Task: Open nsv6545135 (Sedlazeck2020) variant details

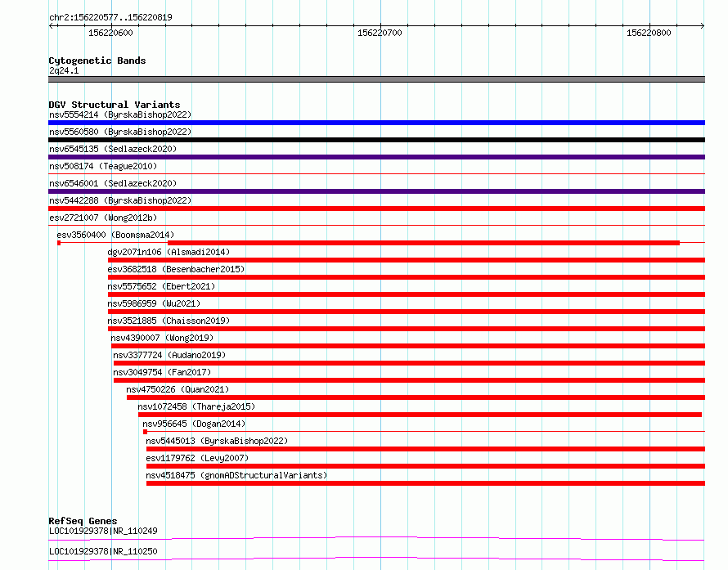Action: tap(113, 149)
